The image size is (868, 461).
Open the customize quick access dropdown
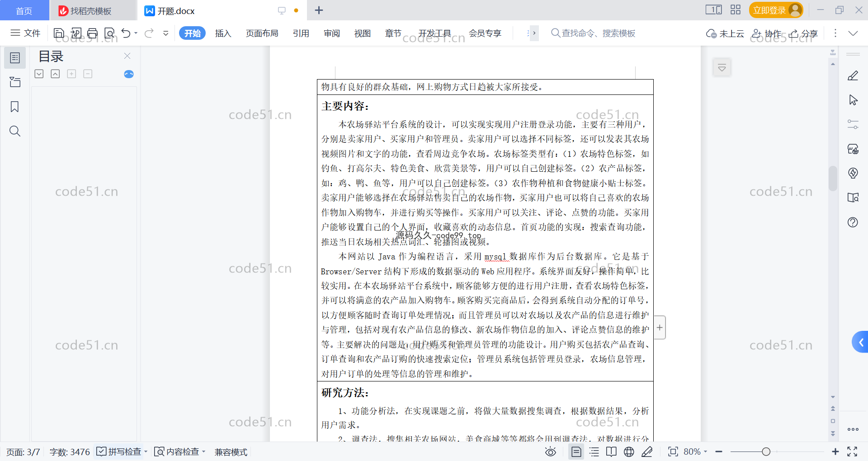pyautogui.click(x=166, y=33)
